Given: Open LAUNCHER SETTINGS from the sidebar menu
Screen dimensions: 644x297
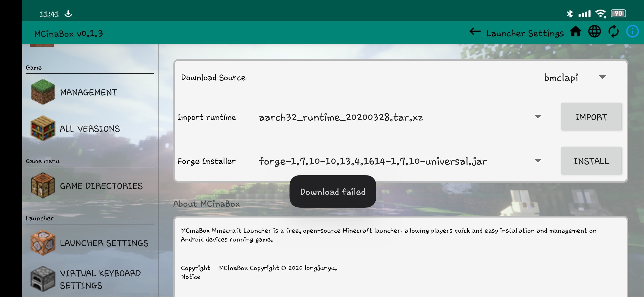Looking at the screenshot, I should (104, 243).
